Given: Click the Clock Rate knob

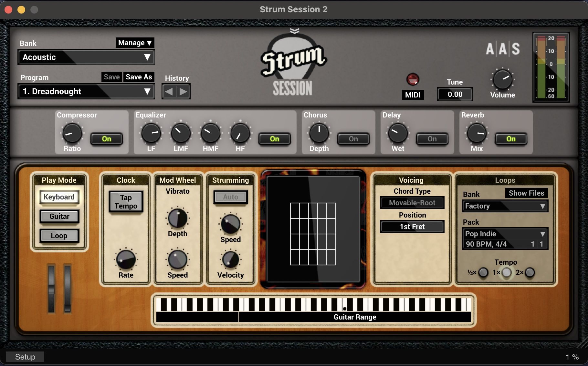Looking at the screenshot, I should (126, 260).
